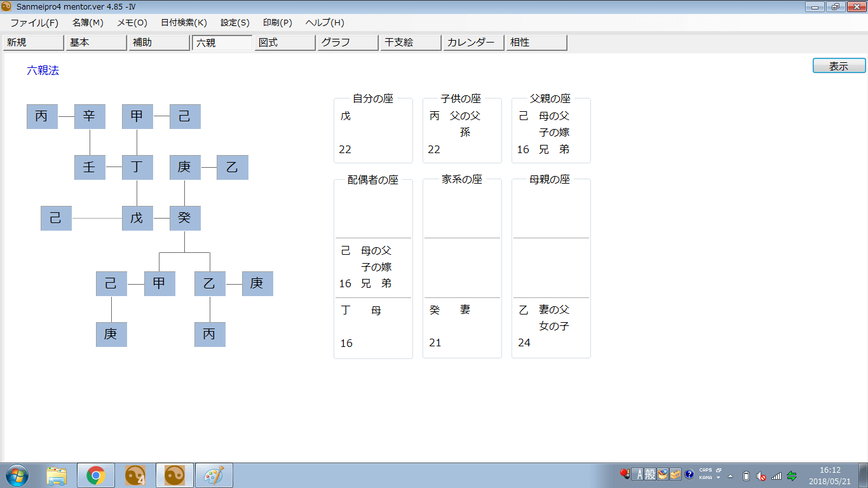Launch Google Chrome from the taskbar
Screen dimensions: 868x488
pyautogui.click(x=96, y=475)
